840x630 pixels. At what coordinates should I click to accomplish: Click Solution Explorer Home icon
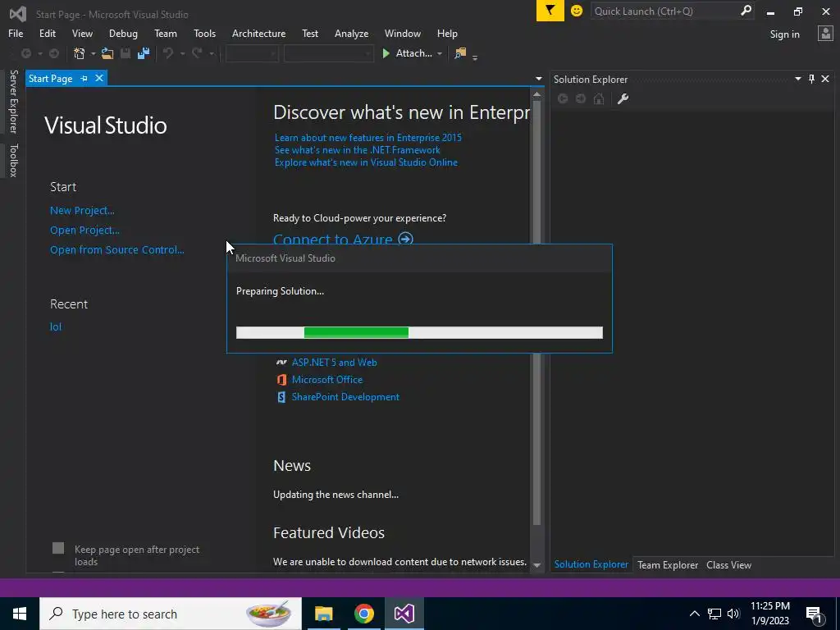(x=599, y=98)
